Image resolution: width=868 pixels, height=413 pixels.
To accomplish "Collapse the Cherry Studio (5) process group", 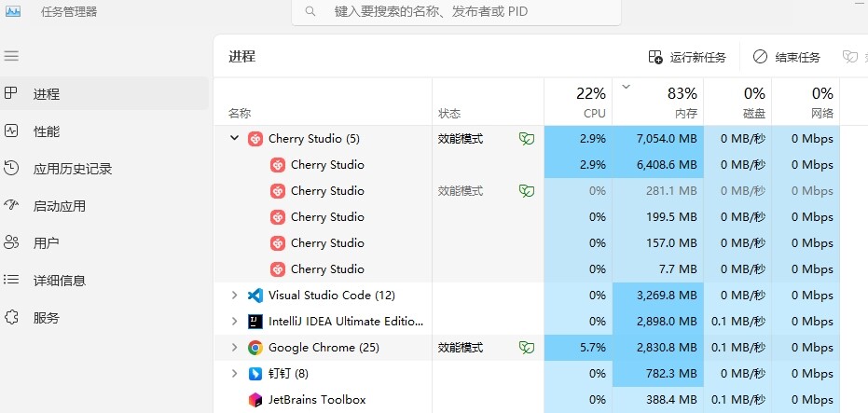I will coord(234,138).
